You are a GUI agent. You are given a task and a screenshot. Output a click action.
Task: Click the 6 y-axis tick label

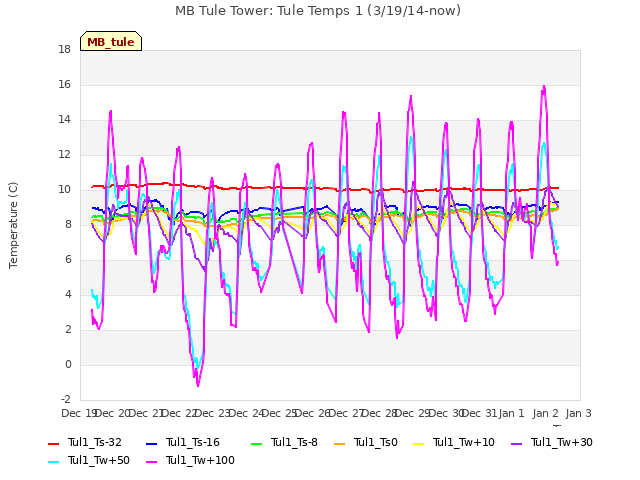[x=68, y=260]
